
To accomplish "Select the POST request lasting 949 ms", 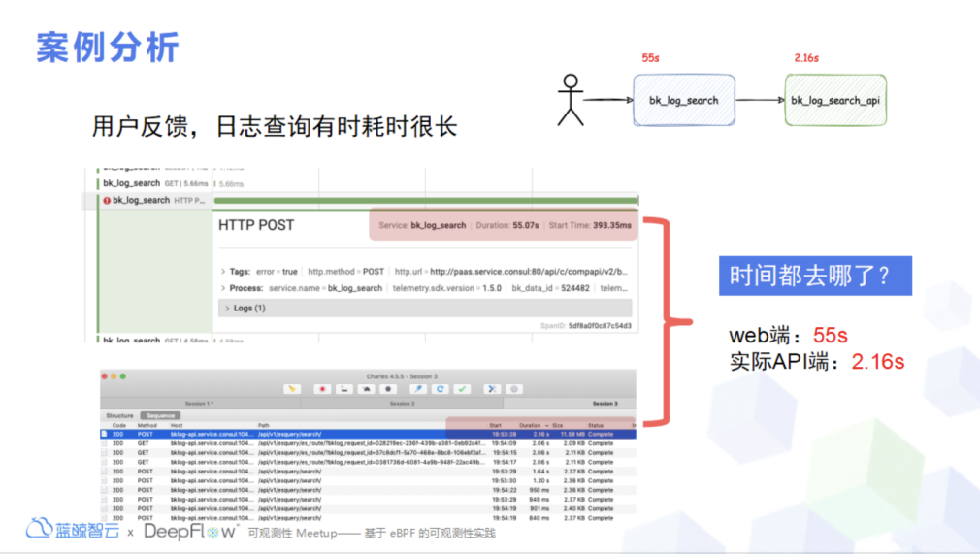I will [x=368, y=500].
